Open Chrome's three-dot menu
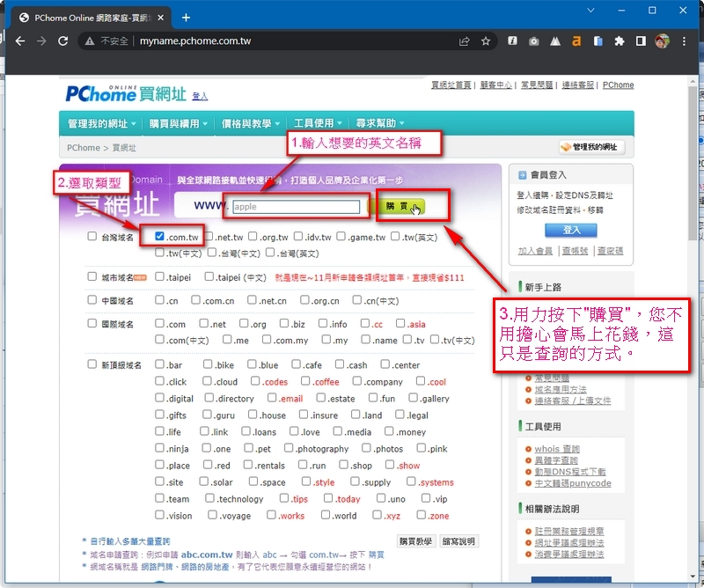The width and height of the screenshot is (704, 588). pyautogui.click(x=684, y=41)
